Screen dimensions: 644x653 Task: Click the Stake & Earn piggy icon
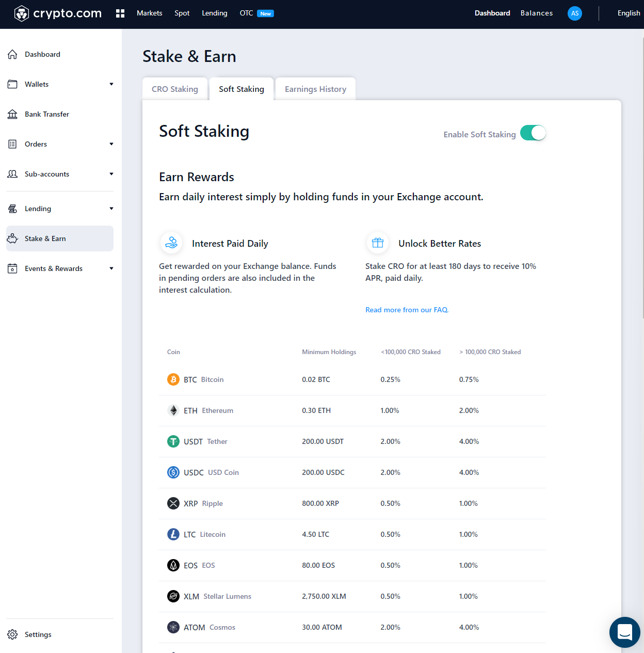point(12,238)
